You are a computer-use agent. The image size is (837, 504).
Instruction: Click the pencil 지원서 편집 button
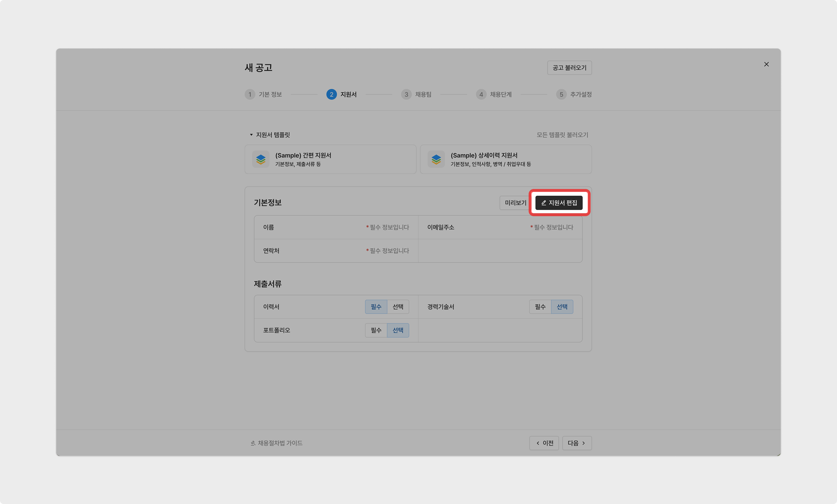pyautogui.click(x=559, y=203)
